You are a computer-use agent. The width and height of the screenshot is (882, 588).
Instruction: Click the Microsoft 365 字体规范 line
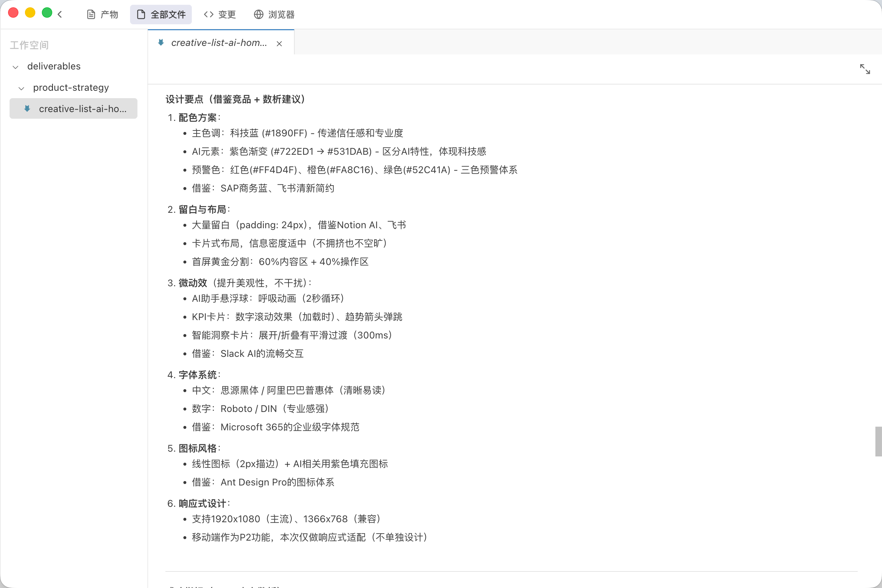[x=276, y=427]
